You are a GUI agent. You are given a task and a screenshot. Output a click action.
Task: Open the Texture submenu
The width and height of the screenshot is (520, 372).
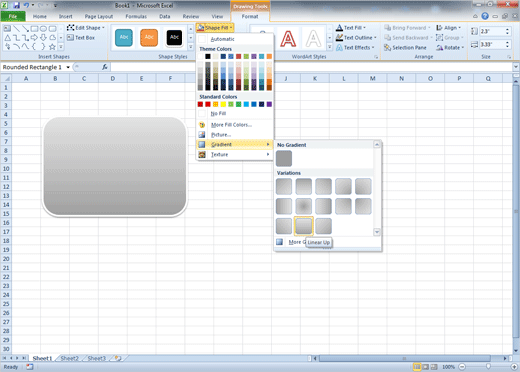tap(234, 155)
